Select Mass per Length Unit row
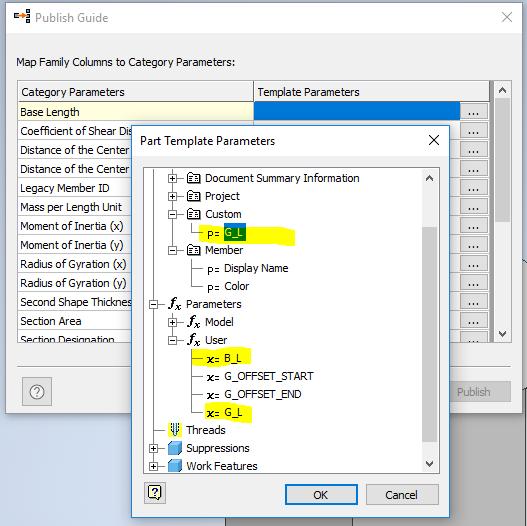The width and height of the screenshot is (527, 526). point(75,207)
